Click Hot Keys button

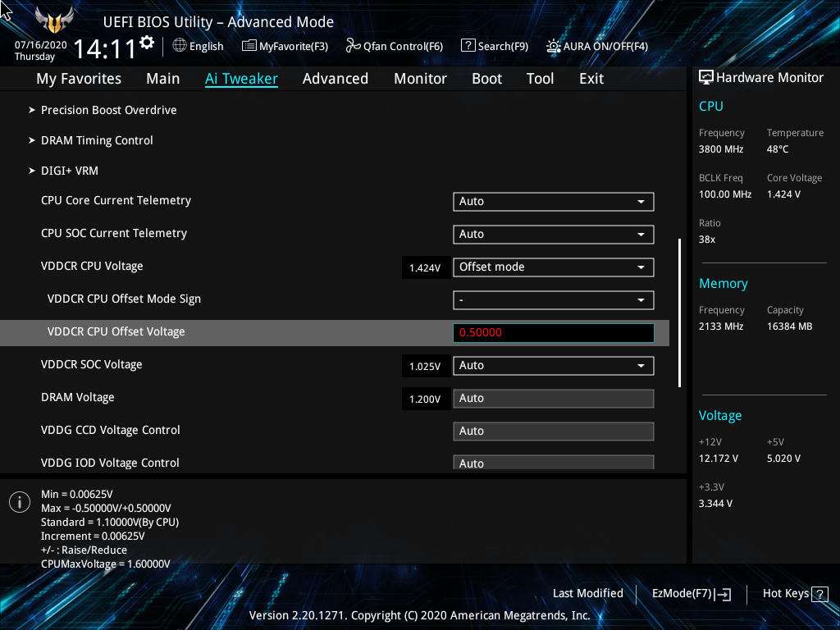(796, 594)
